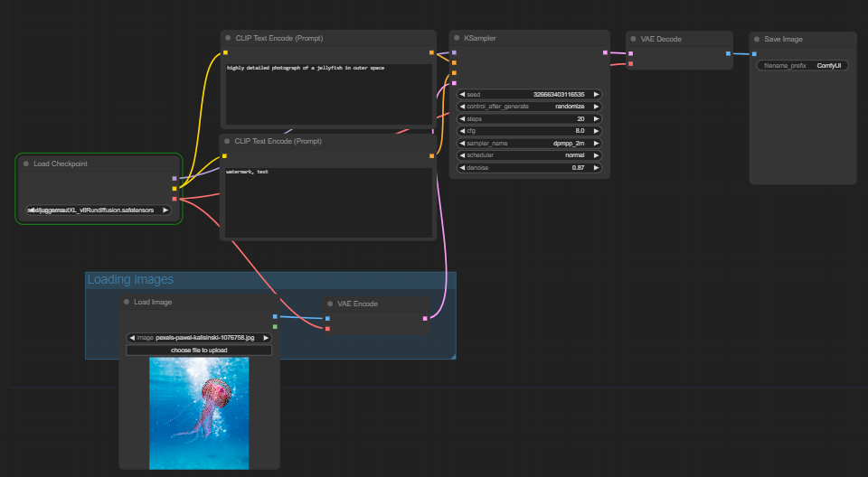Click the steps value 20
This screenshot has height=477, width=868.
(580, 119)
